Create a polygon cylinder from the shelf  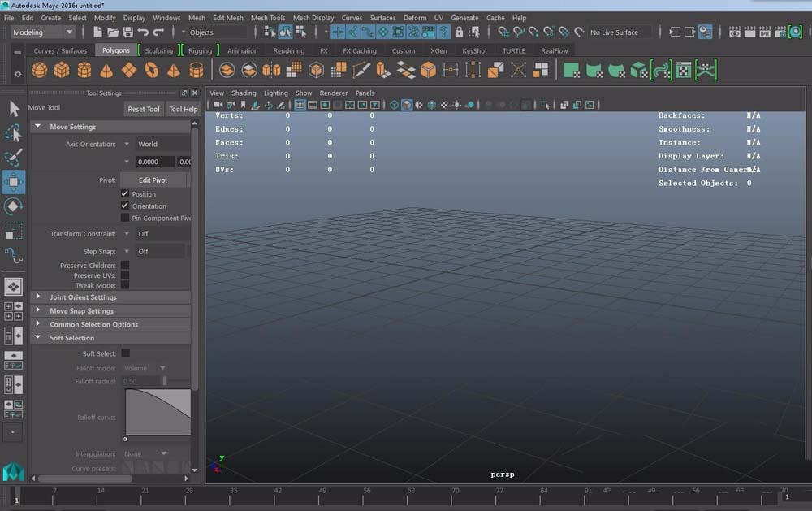click(84, 70)
